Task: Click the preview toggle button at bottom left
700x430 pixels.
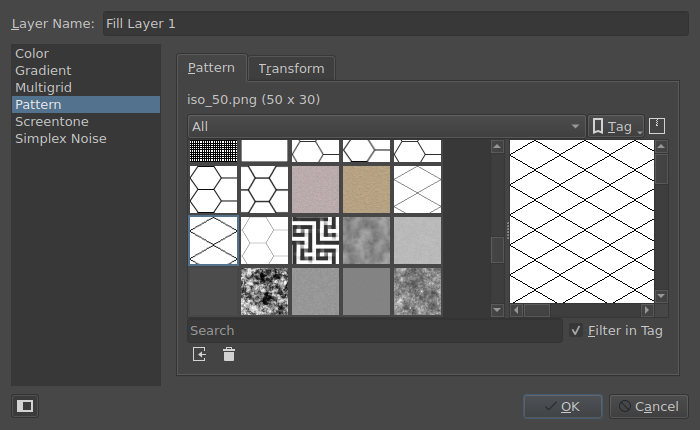Action: point(25,406)
